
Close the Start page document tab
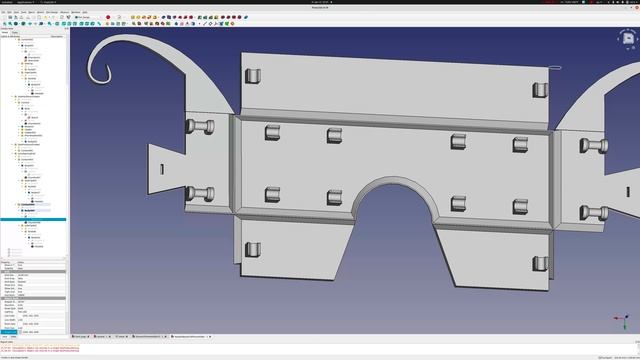click(88, 336)
